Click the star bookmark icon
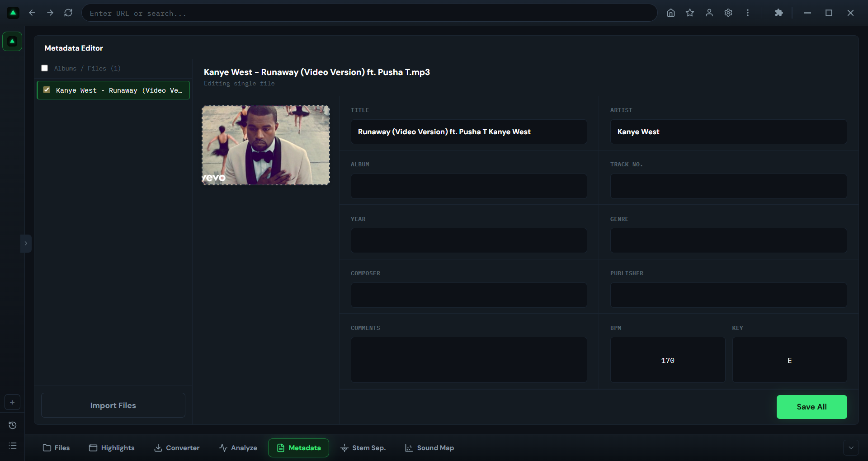The image size is (868, 461). [x=690, y=13]
